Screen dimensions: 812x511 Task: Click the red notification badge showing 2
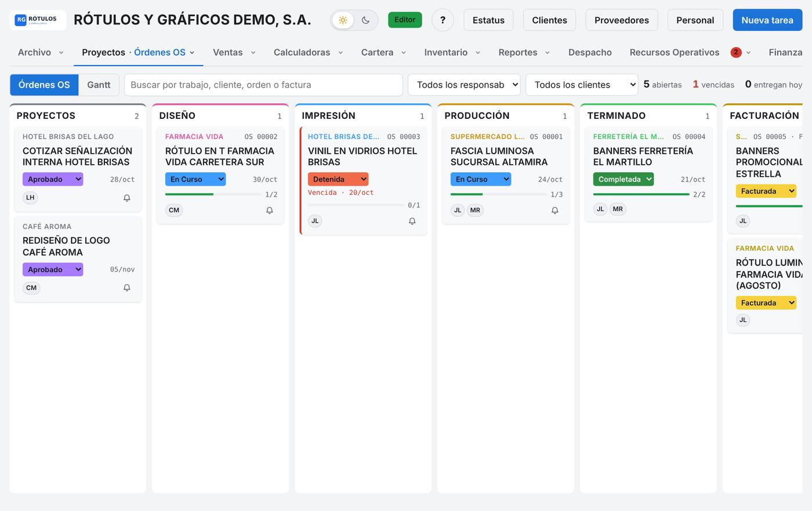click(x=736, y=52)
